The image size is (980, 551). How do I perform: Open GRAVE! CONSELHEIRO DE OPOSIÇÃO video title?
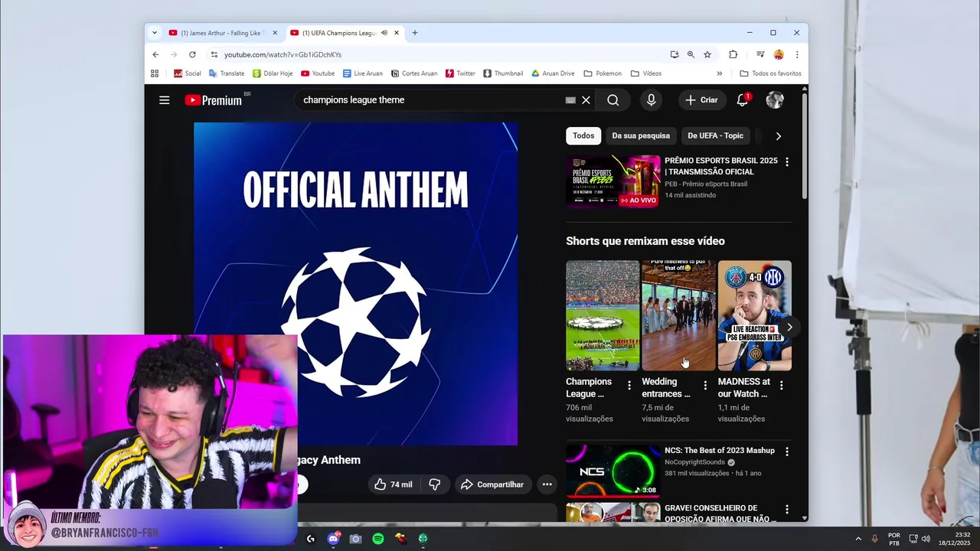[720, 514]
